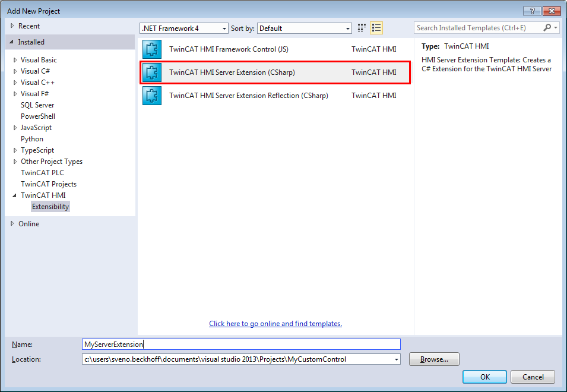This screenshot has height=392, width=567.
Task: Collapse the Installed section
Action: click(x=12, y=42)
